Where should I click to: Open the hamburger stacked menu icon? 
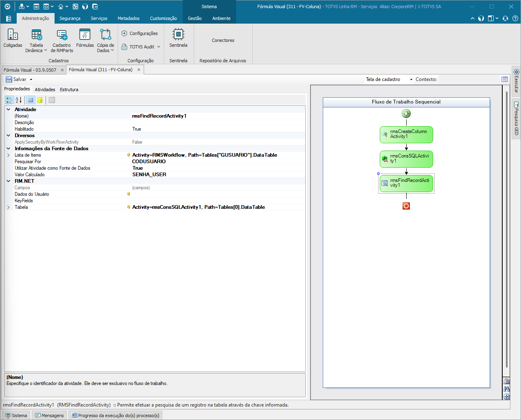[x=8, y=19]
